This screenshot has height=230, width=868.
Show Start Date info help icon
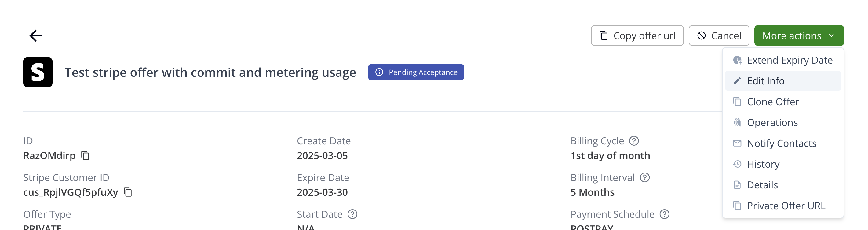tap(352, 214)
